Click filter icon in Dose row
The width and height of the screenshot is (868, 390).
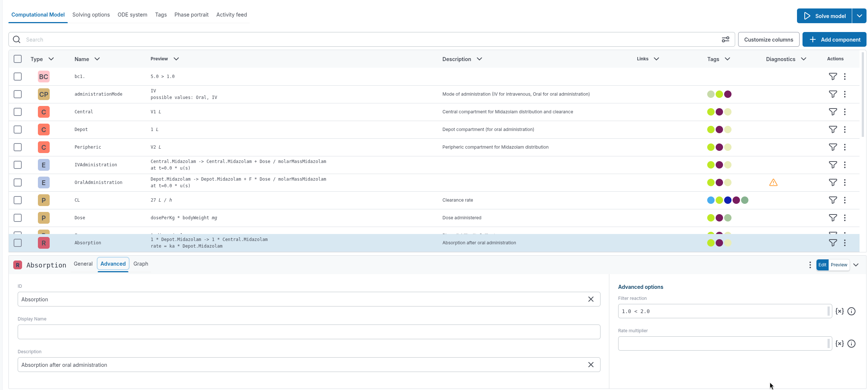[x=833, y=218]
